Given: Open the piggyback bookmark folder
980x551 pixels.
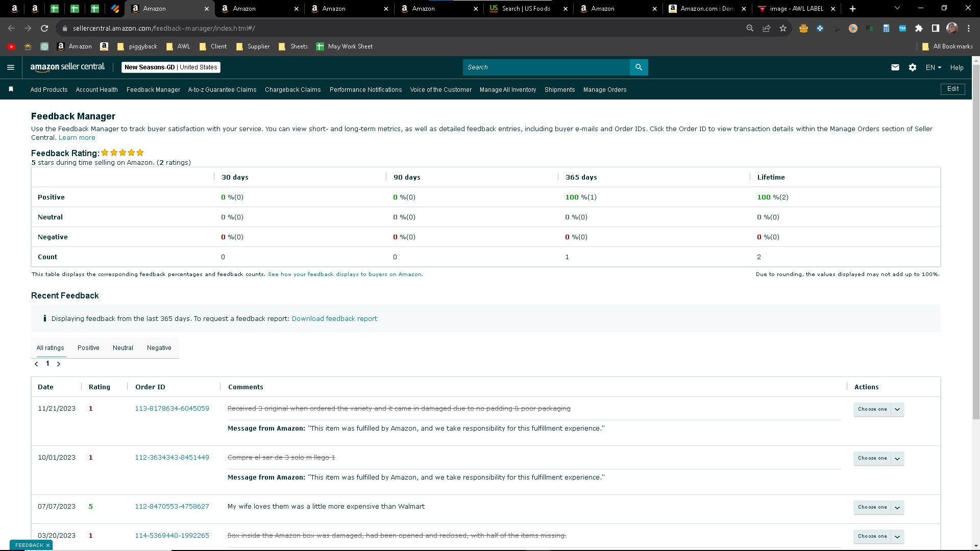Looking at the screenshot, I should [x=137, y=46].
